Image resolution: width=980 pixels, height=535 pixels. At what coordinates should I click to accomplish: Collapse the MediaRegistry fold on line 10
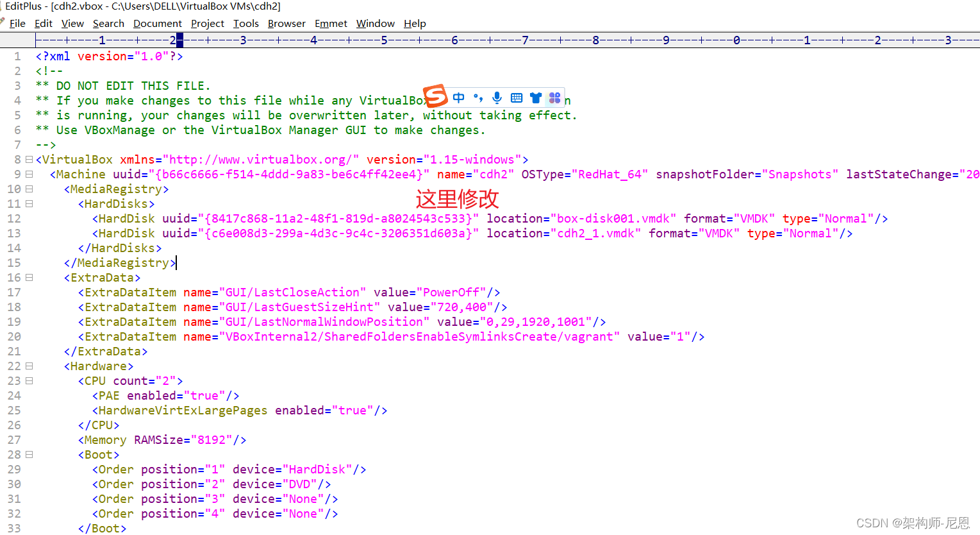(29, 189)
